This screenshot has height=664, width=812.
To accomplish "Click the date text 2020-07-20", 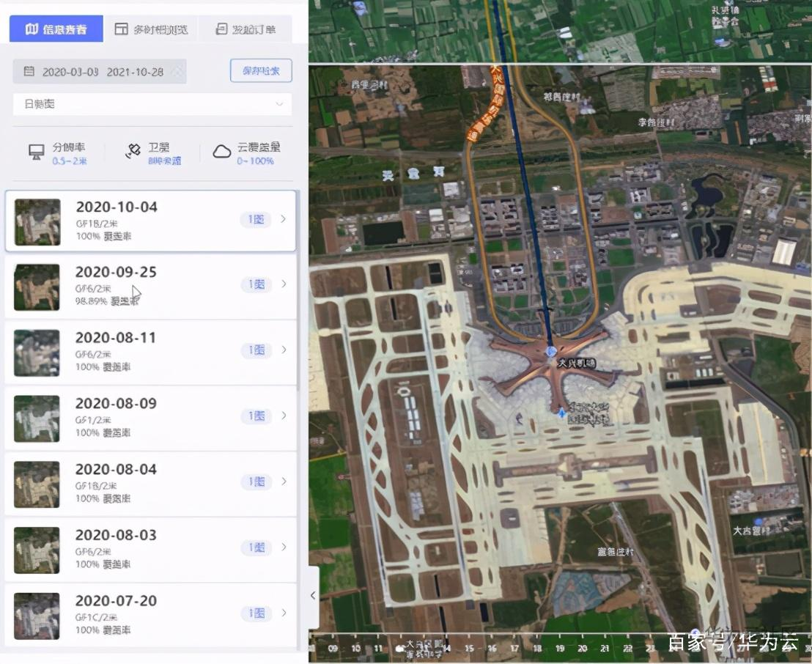I will pos(116,601).
